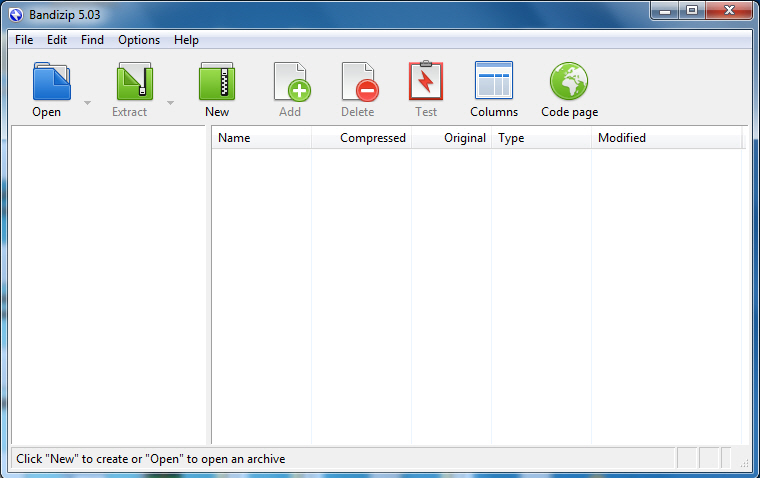Click the Code page globe icon
Screen dimensions: 760x478
[569, 81]
